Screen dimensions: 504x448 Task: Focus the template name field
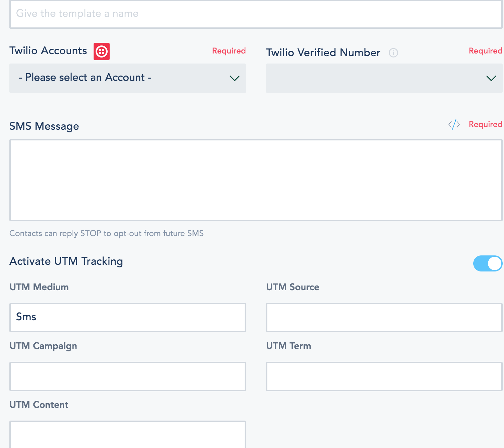(x=256, y=14)
